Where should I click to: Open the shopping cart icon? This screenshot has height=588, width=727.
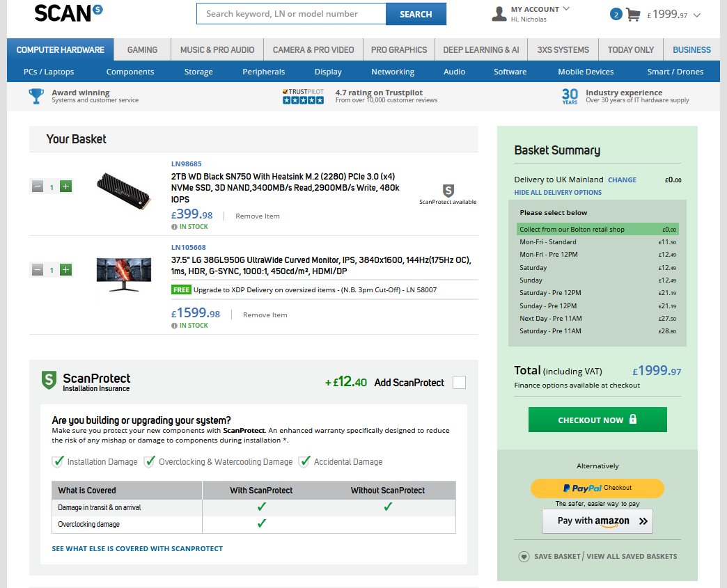633,15
